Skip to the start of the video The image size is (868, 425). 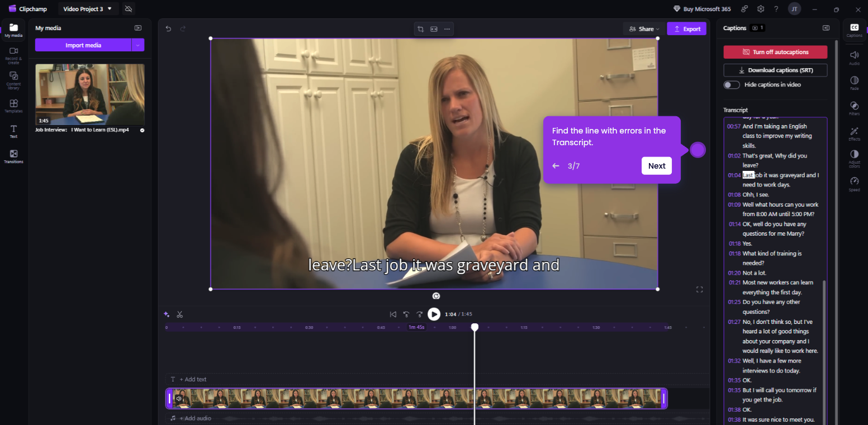click(393, 314)
